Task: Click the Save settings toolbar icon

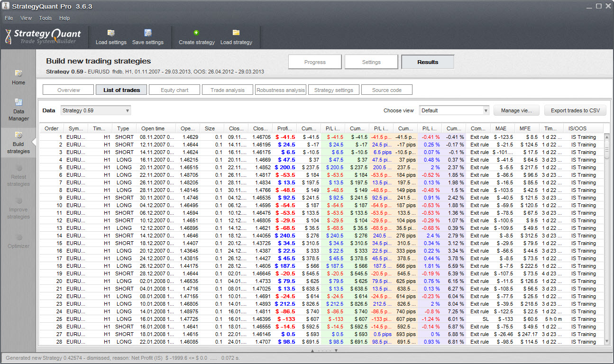Action: (x=148, y=33)
